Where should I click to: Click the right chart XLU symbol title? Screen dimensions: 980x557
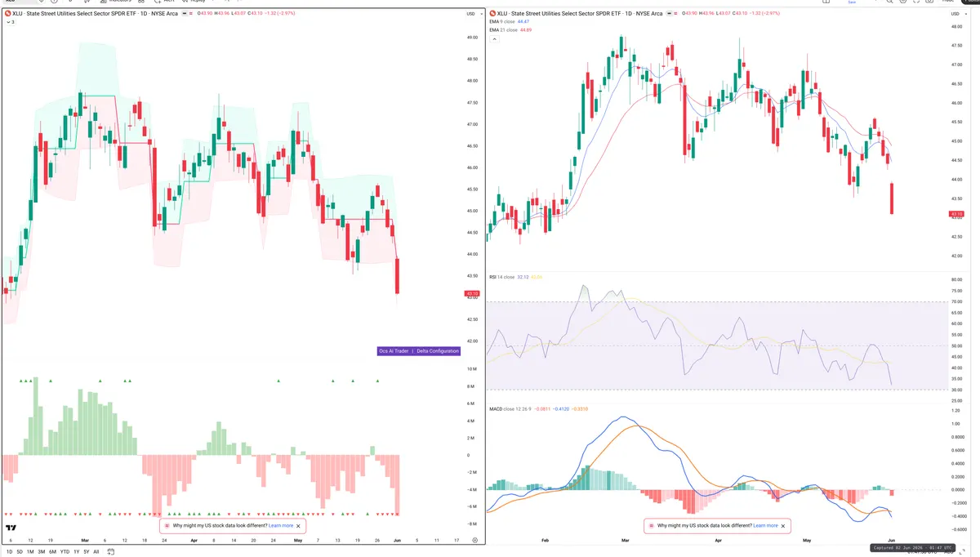[x=579, y=14]
